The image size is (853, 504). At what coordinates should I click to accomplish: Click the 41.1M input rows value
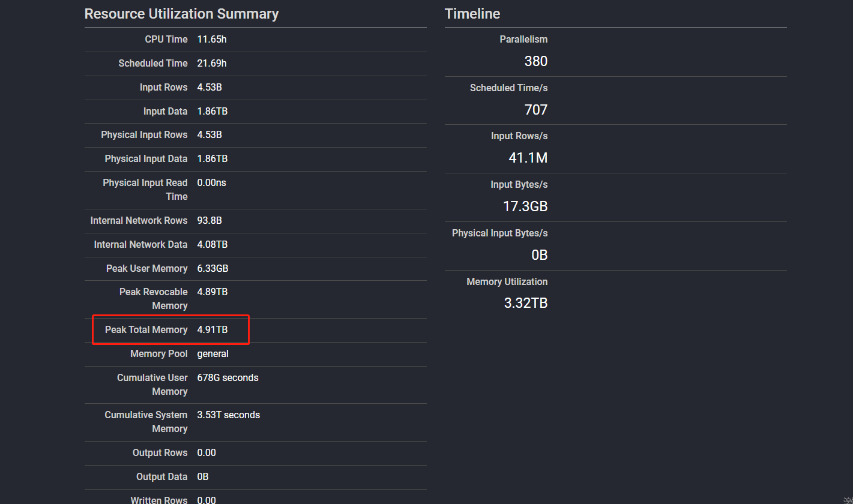[x=528, y=158]
